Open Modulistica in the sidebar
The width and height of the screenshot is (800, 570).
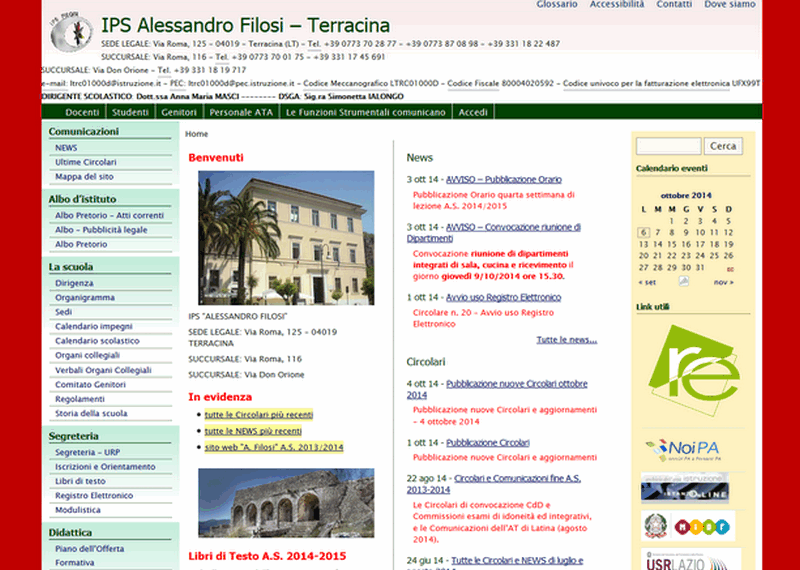pos(78,510)
